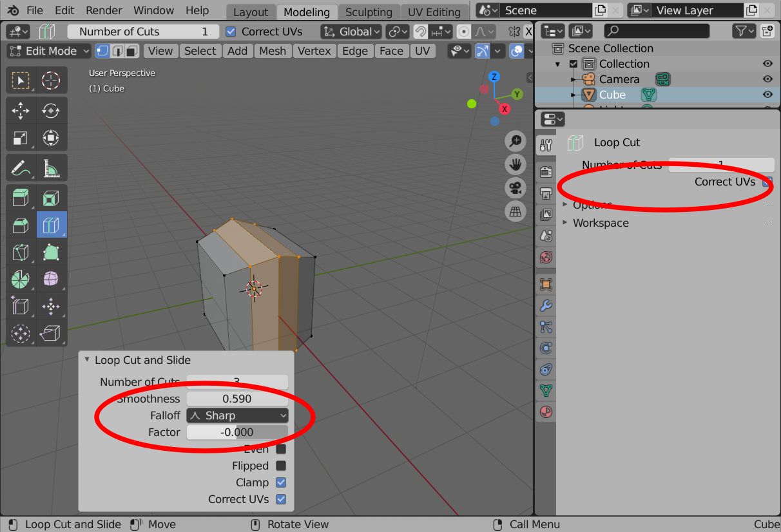Viewport: 781px width, 532px height.
Task: Click the blue Z axis gizmo ball
Action: coord(494,77)
